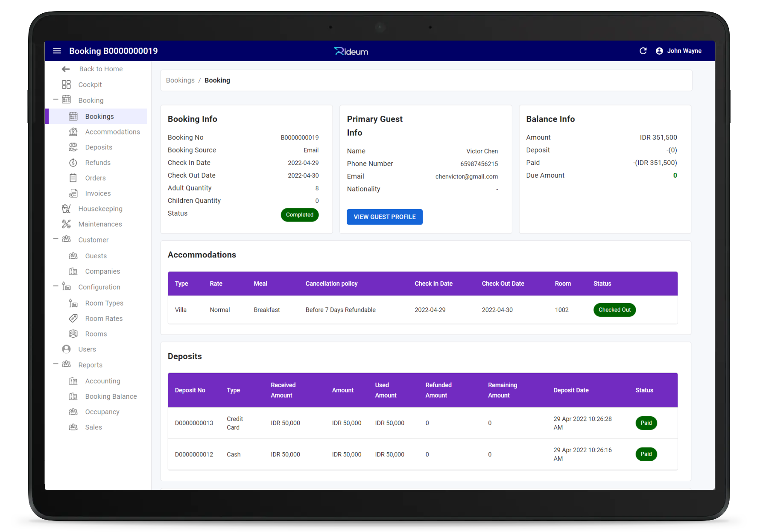Click the Bookings breadcrumb link
This screenshot has height=532, width=760.
pos(180,80)
